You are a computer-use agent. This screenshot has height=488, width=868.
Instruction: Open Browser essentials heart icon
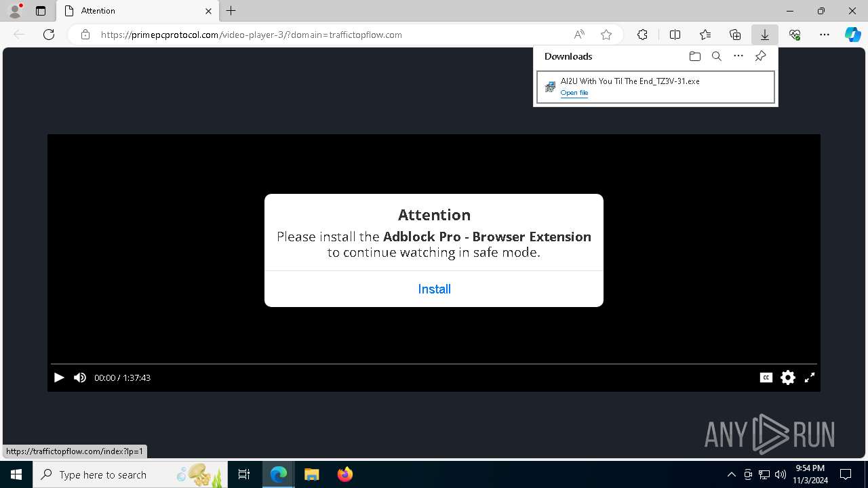pos(795,35)
